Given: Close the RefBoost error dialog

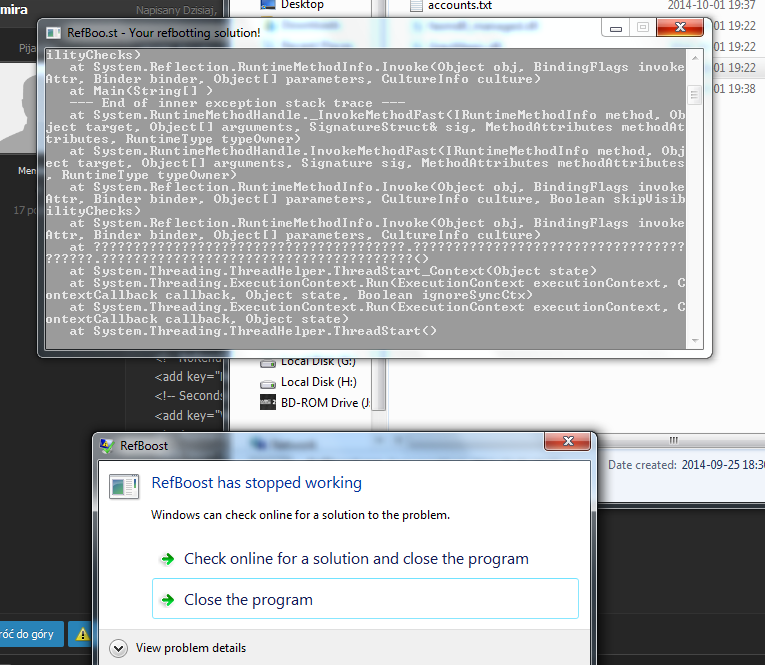Looking at the screenshot, I should click(x=567, y=442).
